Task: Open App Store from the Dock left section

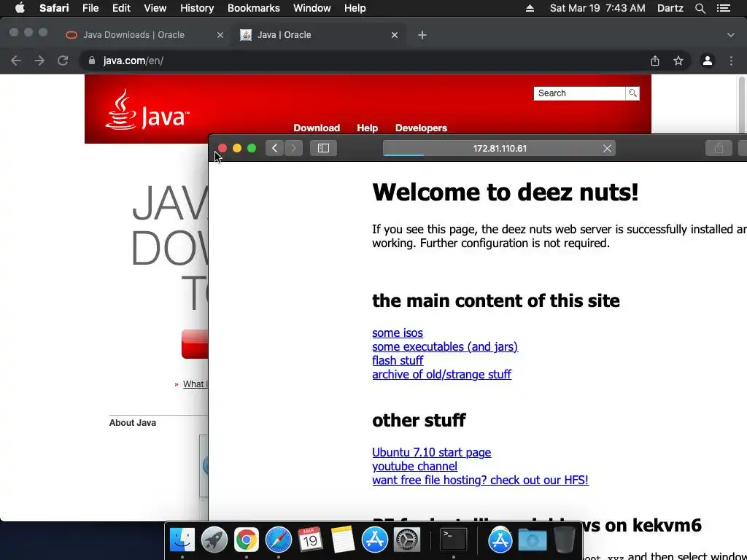Action: pos(374,540)
